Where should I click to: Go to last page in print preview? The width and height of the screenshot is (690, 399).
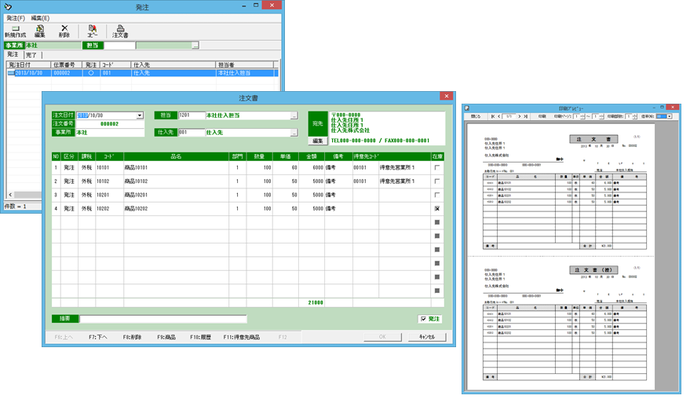click(525, 117)
